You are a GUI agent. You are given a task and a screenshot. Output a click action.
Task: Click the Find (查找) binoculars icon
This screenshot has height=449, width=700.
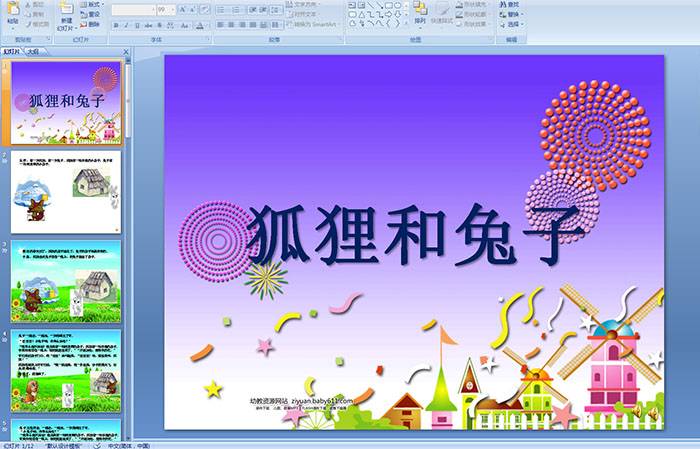coord(513,4)
